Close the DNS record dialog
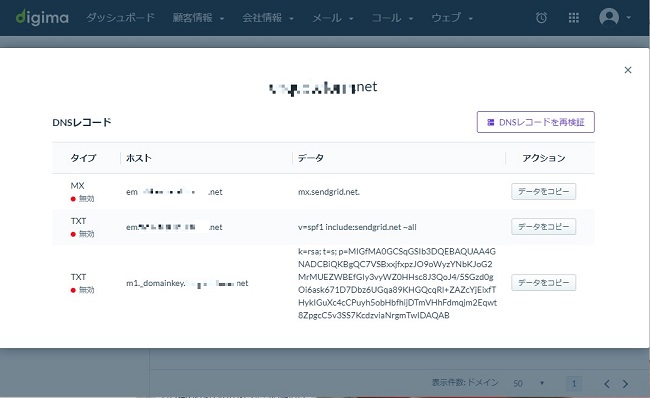 coord(628,70)
